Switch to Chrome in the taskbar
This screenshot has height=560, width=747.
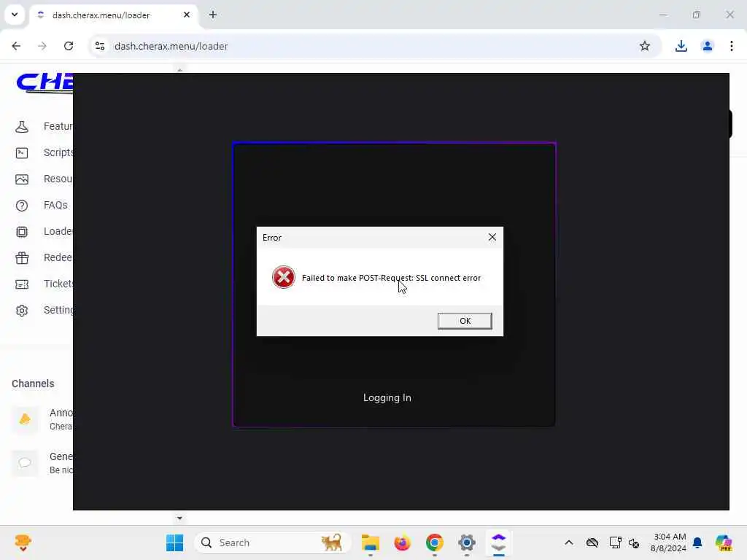pyautogui.click(x=435, y=542)
